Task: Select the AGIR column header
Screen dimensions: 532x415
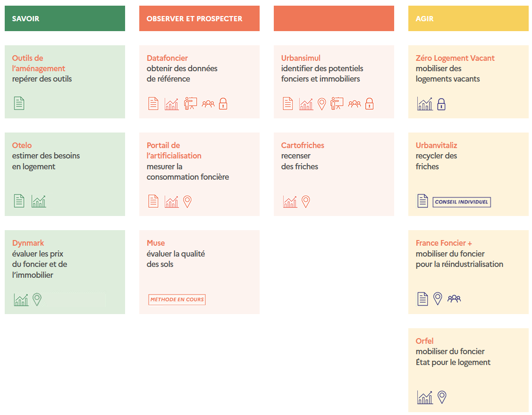Action: click(x=468, y=18)
